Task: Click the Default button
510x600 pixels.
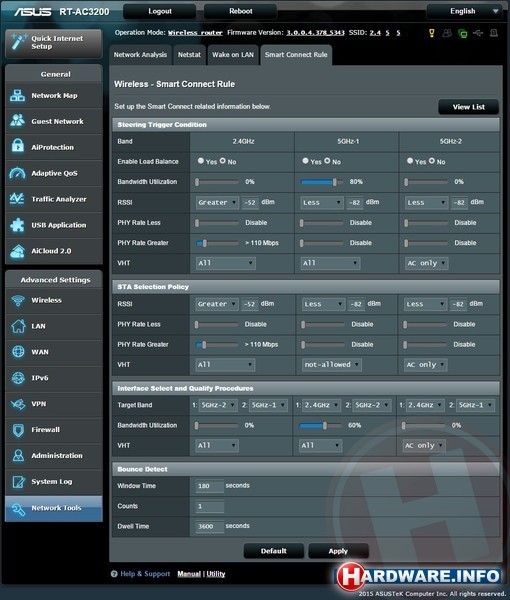Action: 274,551
